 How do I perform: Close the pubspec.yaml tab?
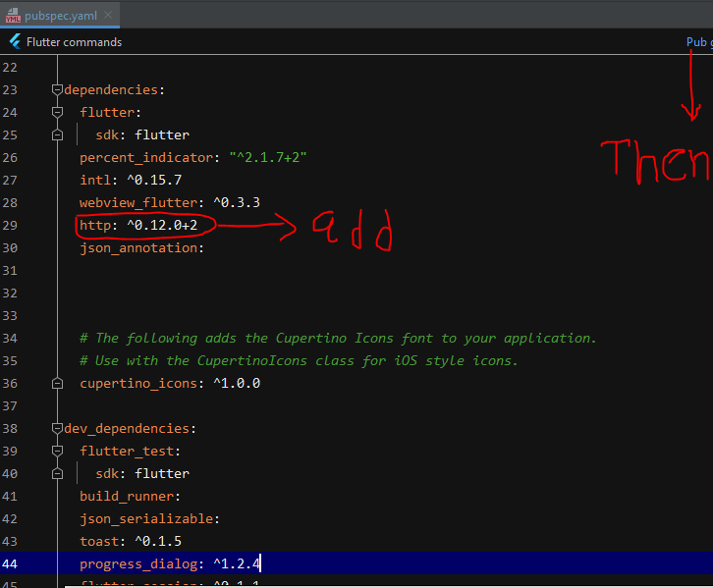(108, 15)
